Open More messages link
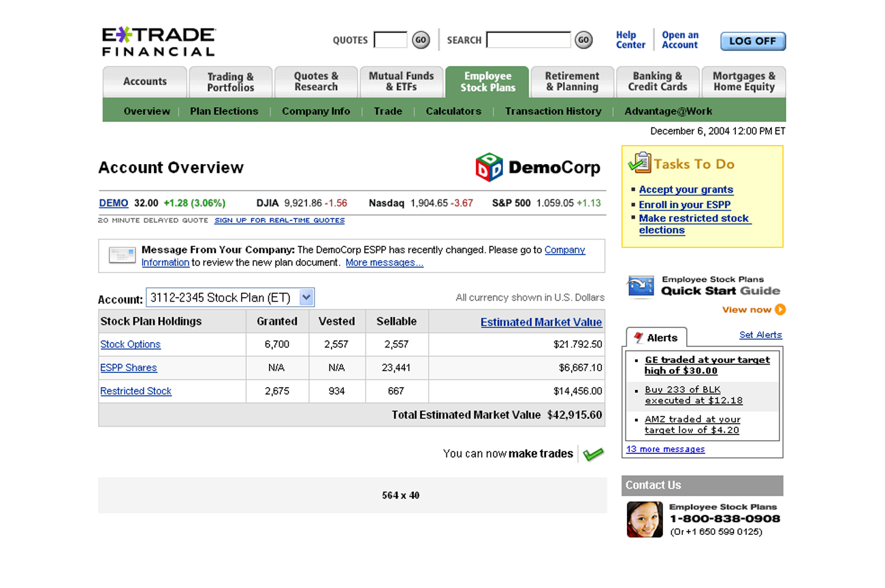 point(385,263)
